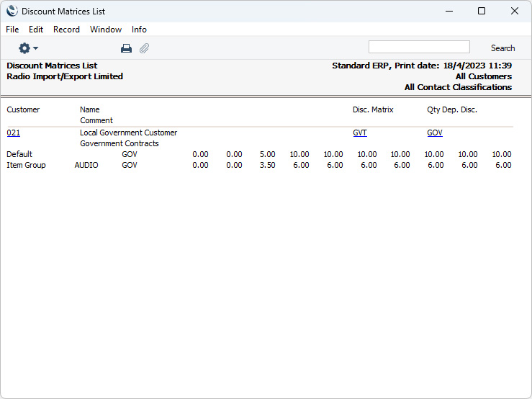The height and width of the screenshot is (399, 532).
Task: Open the GVT discount matrix link
Action: click(360, 133)
